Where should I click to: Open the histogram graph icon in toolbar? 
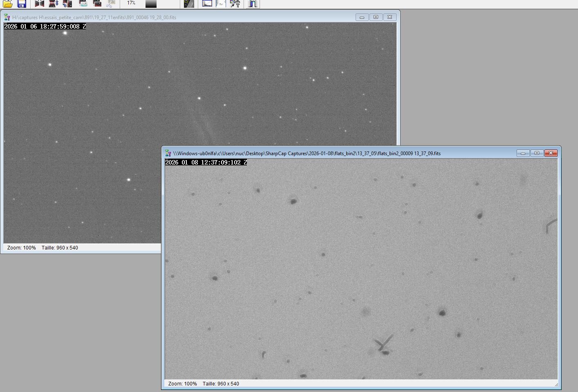click(207, 4)
